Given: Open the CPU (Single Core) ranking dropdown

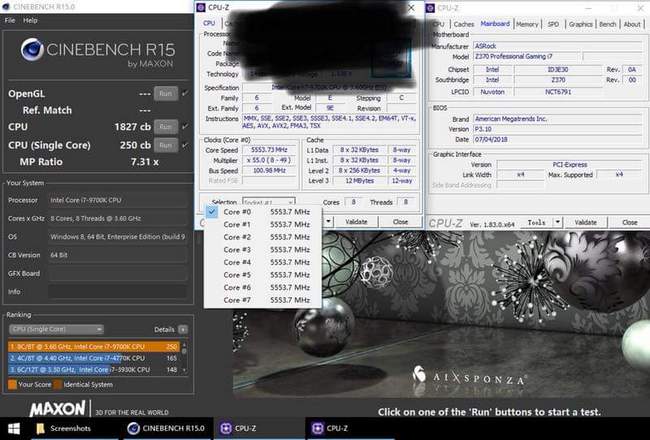Looking at the screenshot, I should (x=56, y=329).
